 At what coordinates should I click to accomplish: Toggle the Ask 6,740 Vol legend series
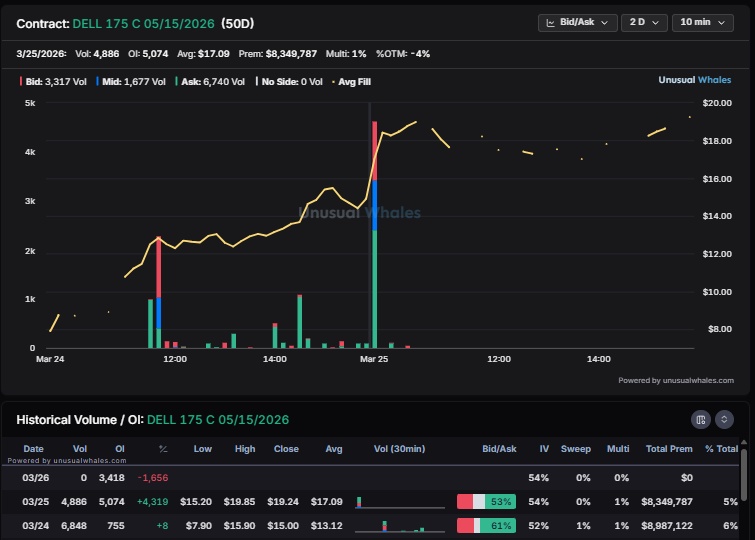click(210, 82)
